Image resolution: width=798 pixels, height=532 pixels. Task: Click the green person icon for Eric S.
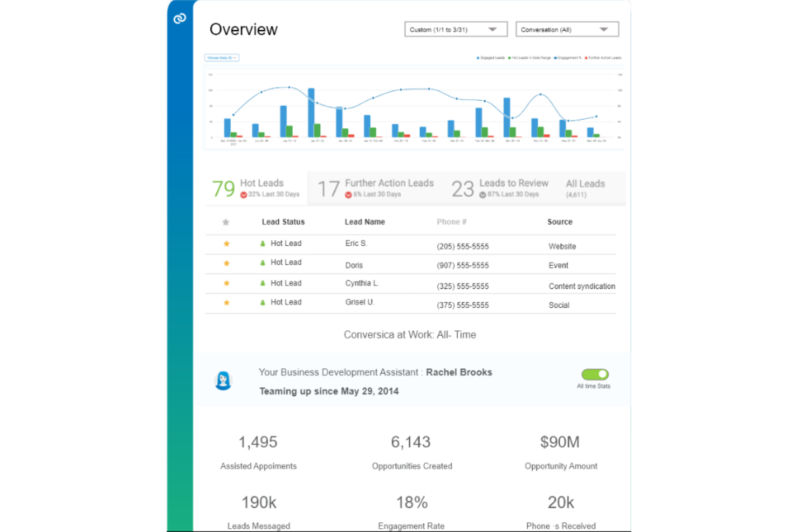(x=263, y=244)
